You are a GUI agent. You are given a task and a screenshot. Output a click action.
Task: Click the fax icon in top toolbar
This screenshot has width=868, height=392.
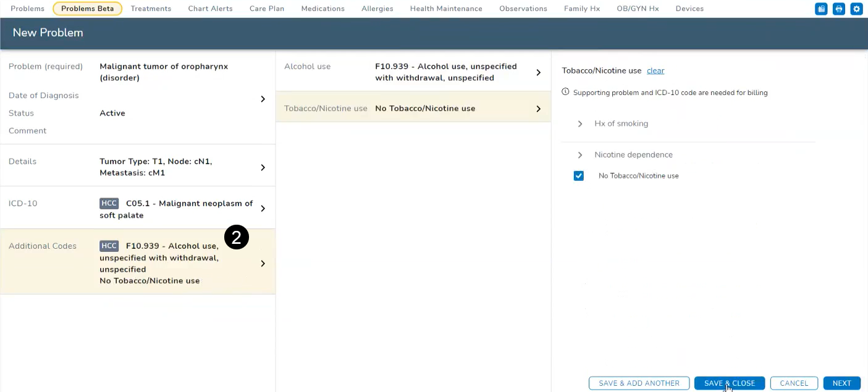(821, 9)
